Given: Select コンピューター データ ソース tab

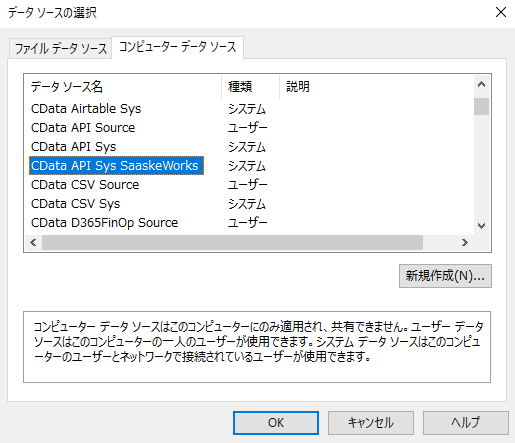Looking at the screenshot, I should (177, 47).
